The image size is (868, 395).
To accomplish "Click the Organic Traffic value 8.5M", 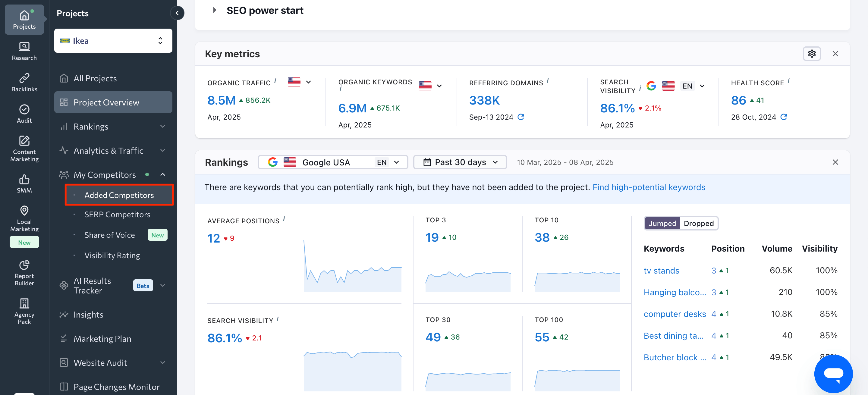I will pos(222,100).
